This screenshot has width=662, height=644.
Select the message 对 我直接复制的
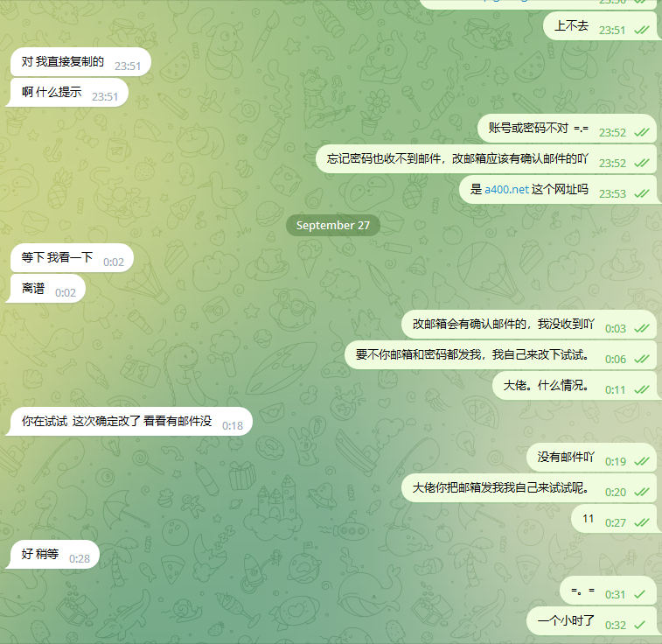pos(80,62)
